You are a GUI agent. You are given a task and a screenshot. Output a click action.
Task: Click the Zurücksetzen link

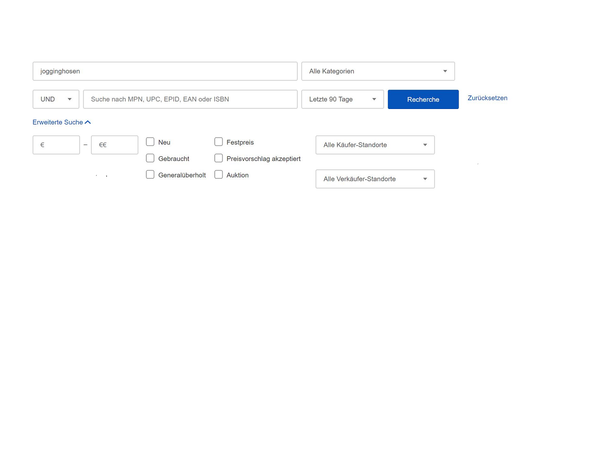pos(488,98)
